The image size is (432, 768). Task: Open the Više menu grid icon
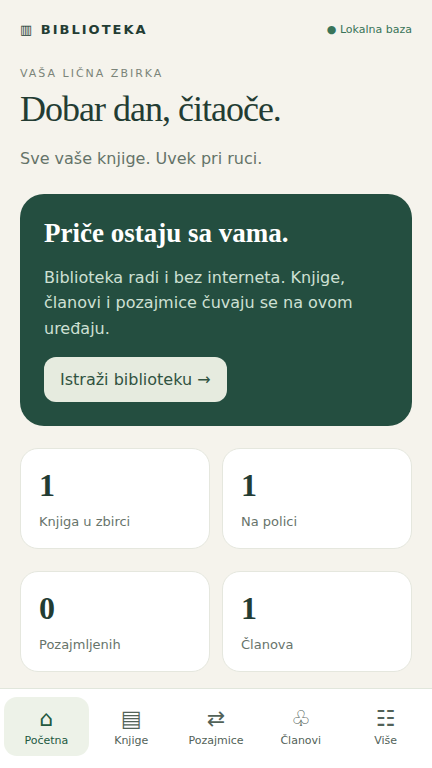tap(385, 719)
